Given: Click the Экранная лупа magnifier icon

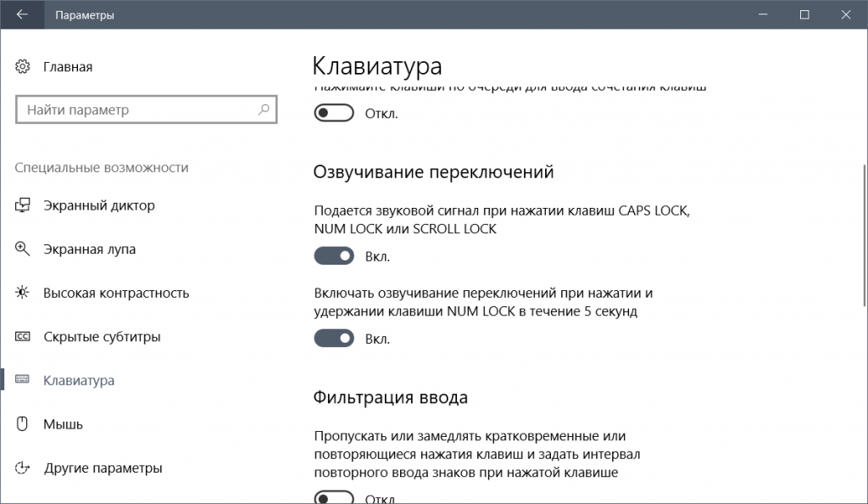Looking at the screenshot, I should (23, 249).
